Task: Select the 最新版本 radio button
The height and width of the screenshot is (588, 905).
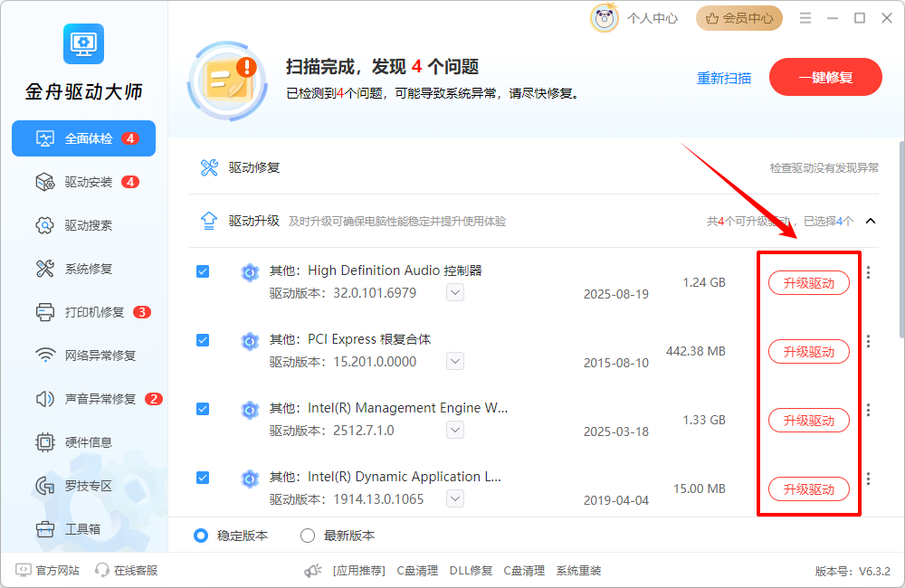Action: tap(308, 536)
